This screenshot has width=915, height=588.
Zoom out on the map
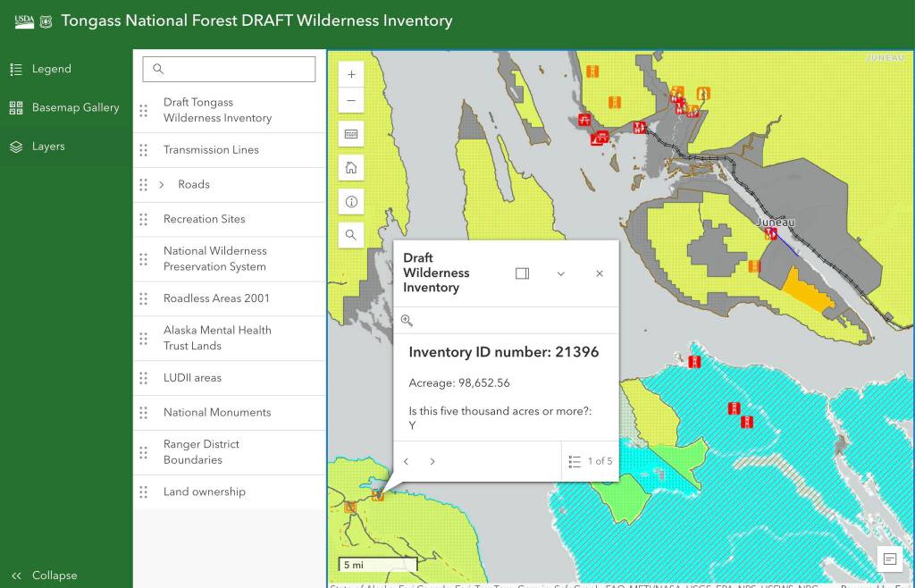(351, 101)
